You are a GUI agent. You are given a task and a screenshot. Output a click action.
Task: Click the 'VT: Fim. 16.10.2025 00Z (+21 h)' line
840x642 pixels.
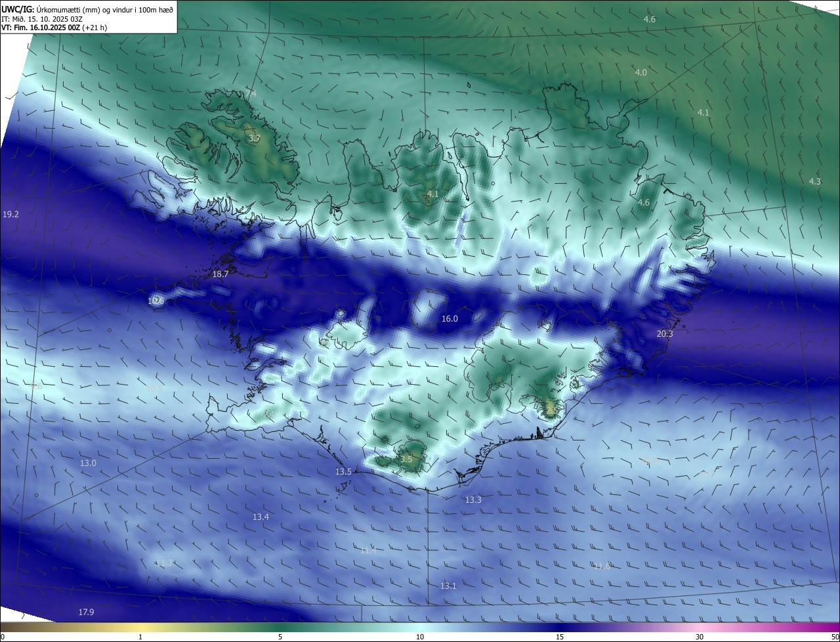[x=54, y=28]
